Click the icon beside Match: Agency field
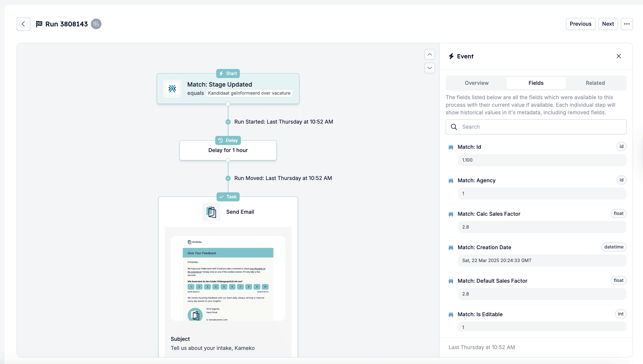The width and height of the screenshot is (643, 364). 451,180
